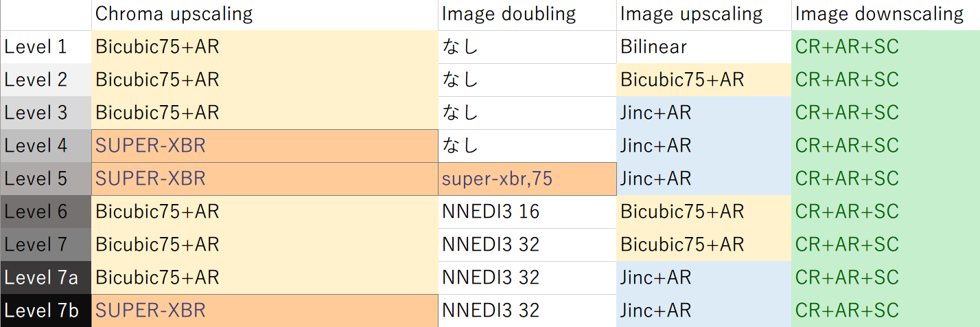Viewport: 980px width, 327px height.
Task: Click the "Level 4" row label cell
Action: [x=45, y=146]
